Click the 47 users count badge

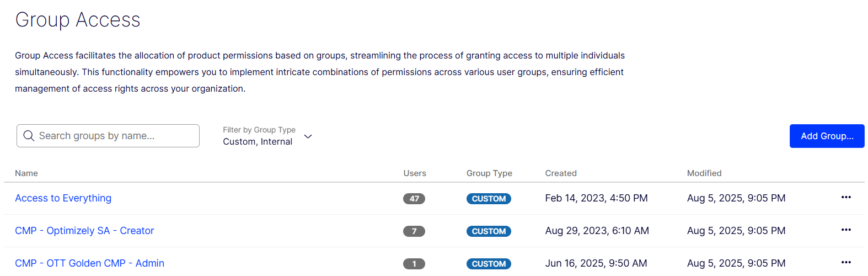pos(414,199)
